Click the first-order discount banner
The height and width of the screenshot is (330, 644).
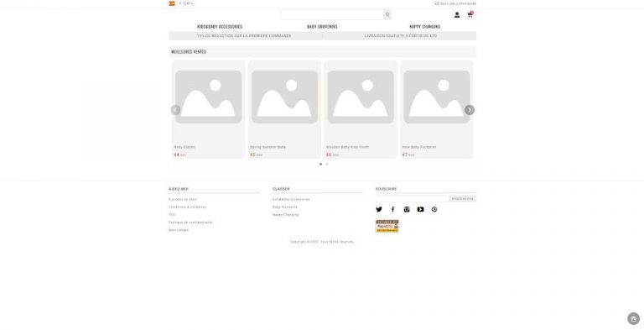pyautogui.click(x=244, y=36)
